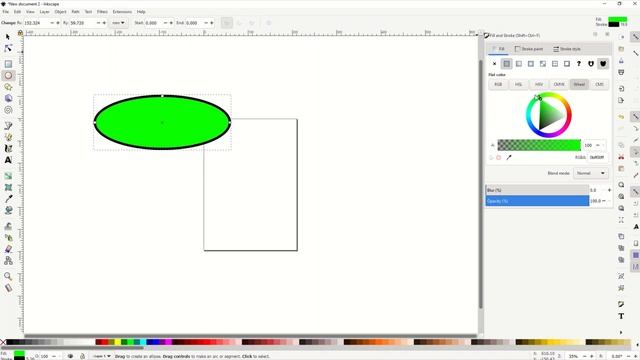Select the Paint bucket tool
Viewport: 640px width, 360px height.
coord(8,210)
